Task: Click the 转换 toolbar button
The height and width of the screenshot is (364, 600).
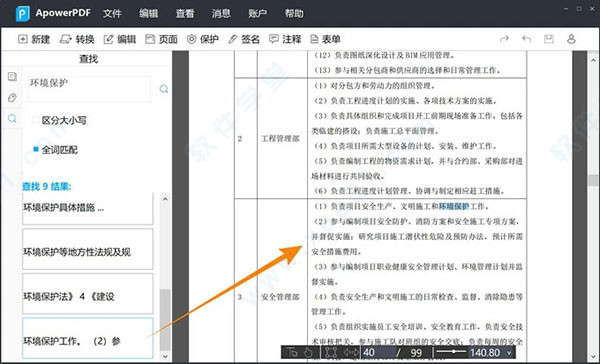Action: 77,39
